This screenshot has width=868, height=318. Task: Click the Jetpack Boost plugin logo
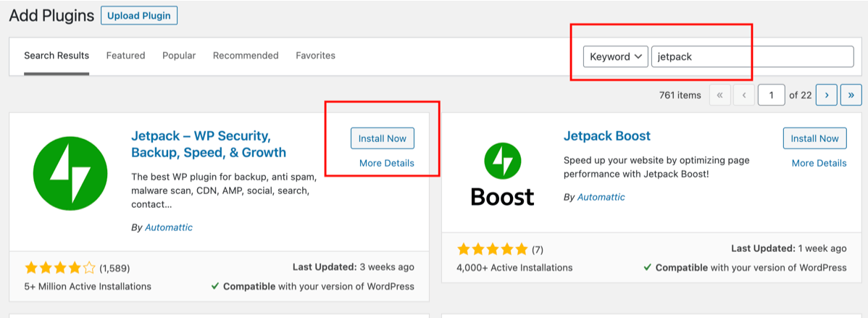(x=502, y=173)
